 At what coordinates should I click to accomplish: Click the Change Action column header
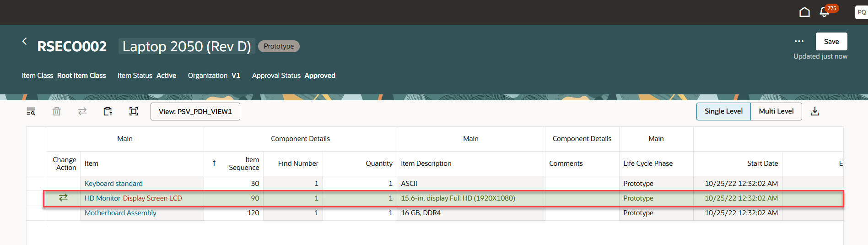coord(64,163)
